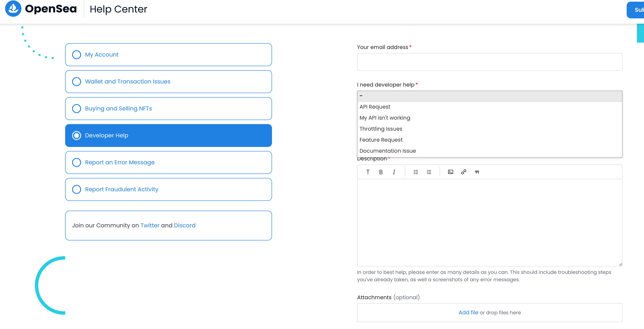Apply bold formatting in the description editor
Viewport: 644px width, 329px height.
pyautogui.click(x=381, y=172)
